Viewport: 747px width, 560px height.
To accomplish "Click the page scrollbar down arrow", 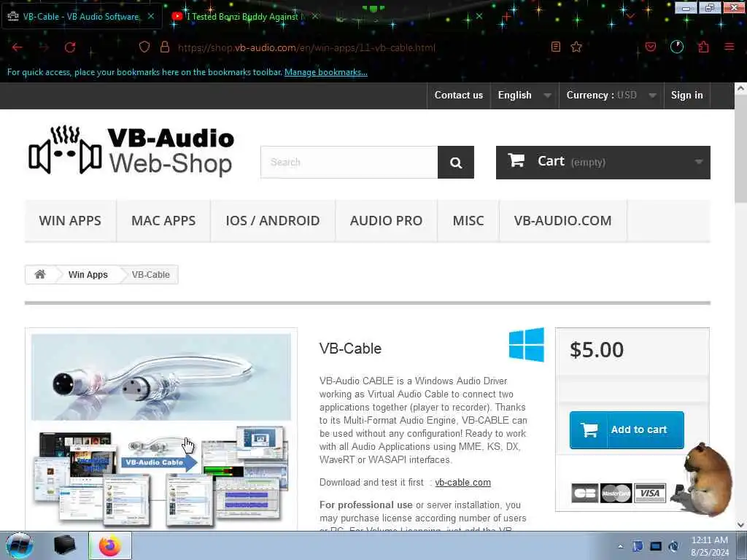I will [x=741, y=525].
